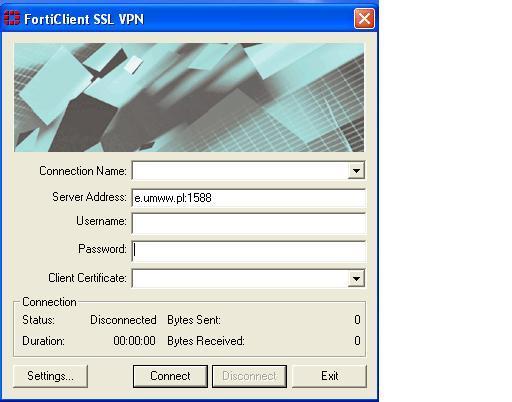Click the "Client Certificate:" label

pos(87,278)
